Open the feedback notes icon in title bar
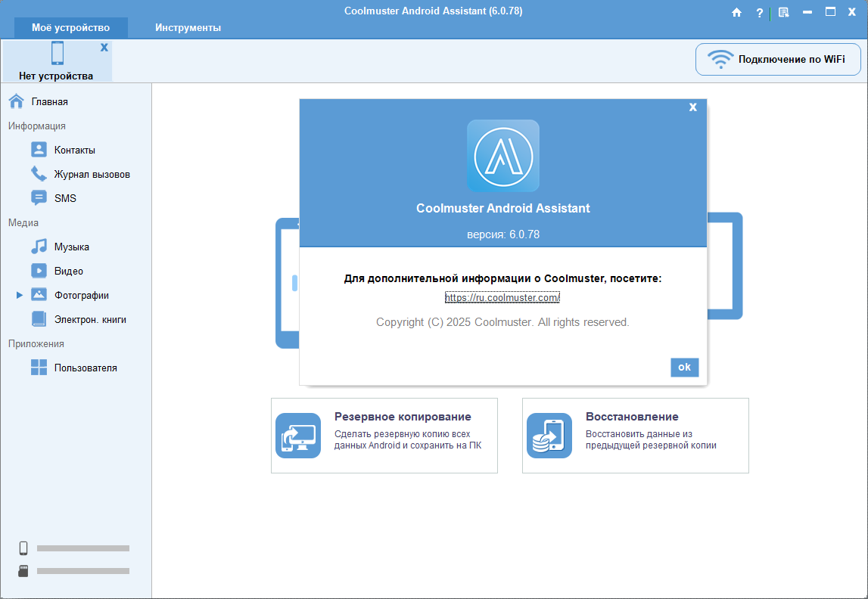The width and height of the screenshot is (868, 599). pos(783,12)
